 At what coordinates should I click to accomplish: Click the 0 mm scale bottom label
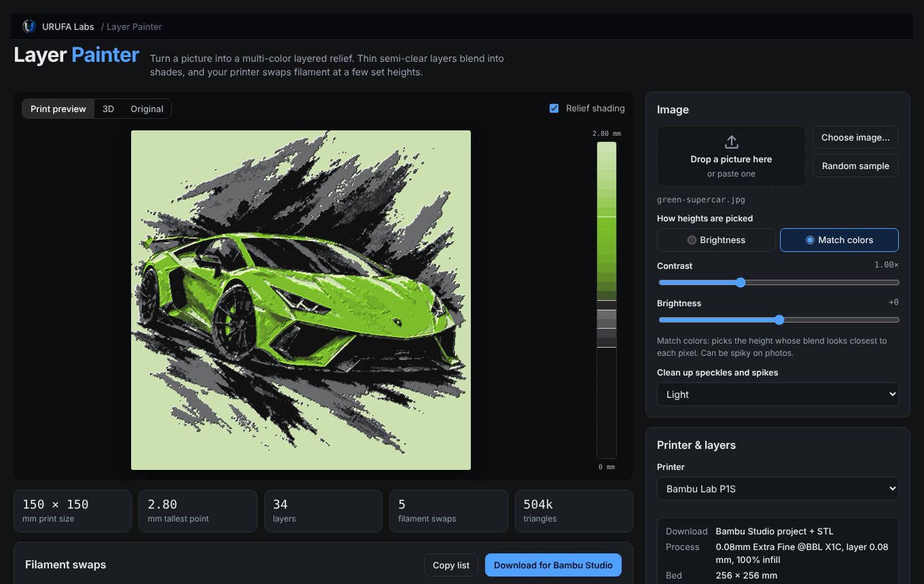click(607, 467)
